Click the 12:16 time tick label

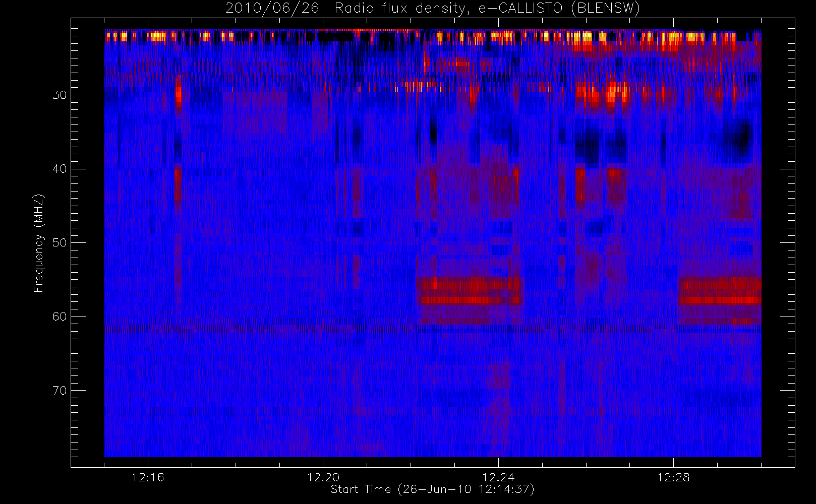pyautogui.click(x=148, y=477)
